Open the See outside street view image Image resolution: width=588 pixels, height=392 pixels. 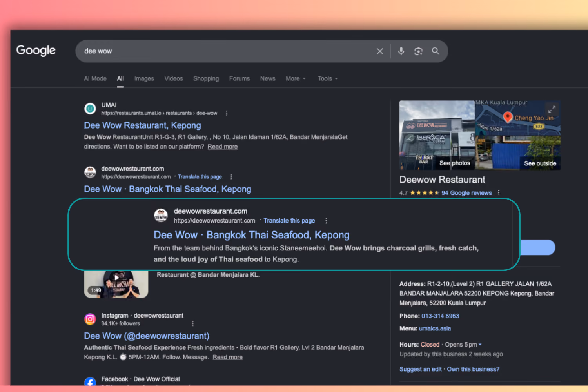[x=518, y=153]
